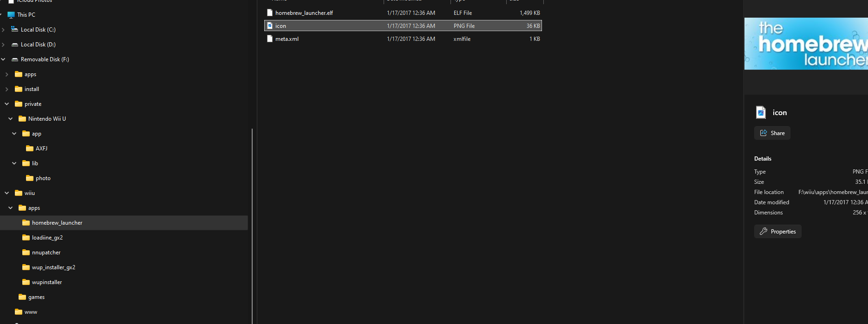Click the www folder icon

(x=19, y=311)
